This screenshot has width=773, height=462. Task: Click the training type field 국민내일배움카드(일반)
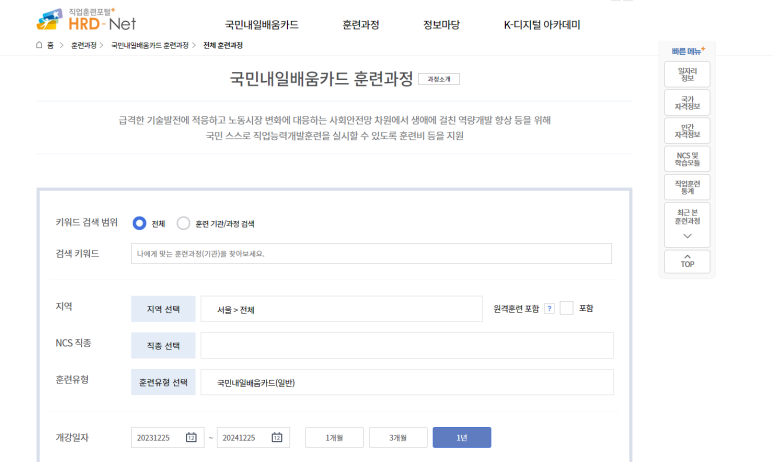407,382
